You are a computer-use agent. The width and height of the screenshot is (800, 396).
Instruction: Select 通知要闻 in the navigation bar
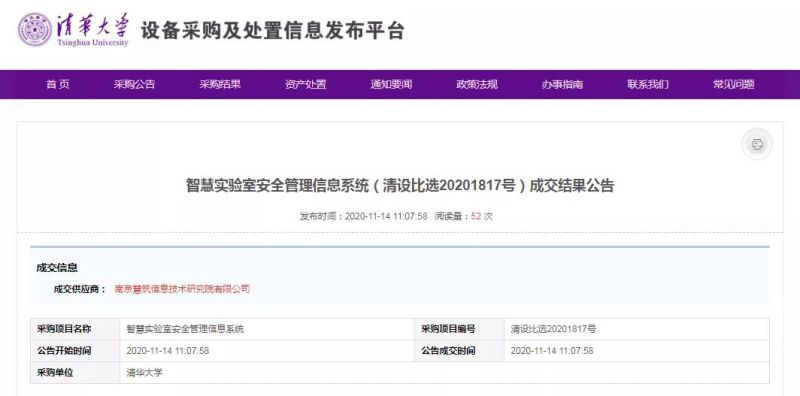click(391, 85)
